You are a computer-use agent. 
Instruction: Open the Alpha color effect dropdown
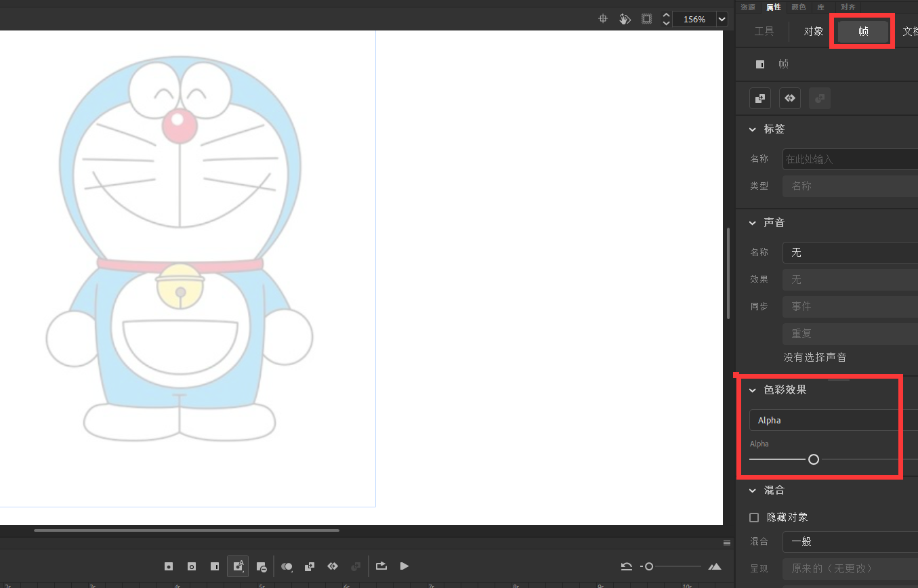click(x=833, y=420)
